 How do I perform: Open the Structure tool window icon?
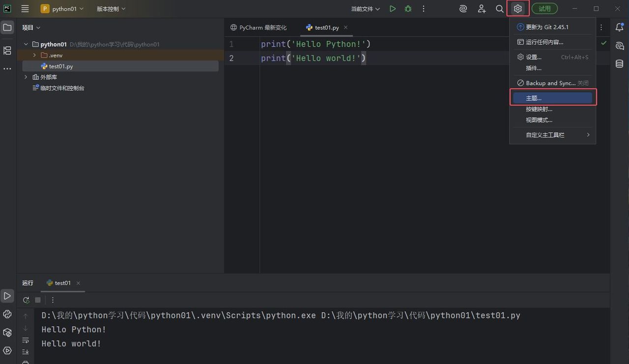7,51
